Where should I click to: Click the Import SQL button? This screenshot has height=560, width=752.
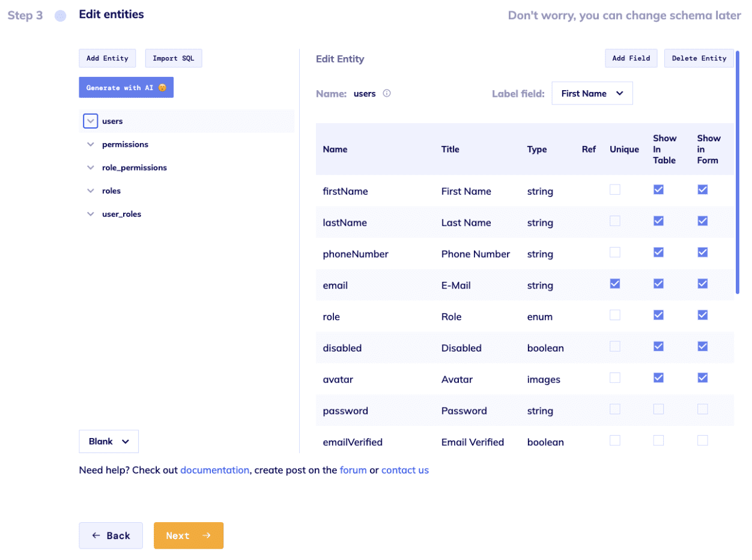pyautogui.click(x=174, y=58)
